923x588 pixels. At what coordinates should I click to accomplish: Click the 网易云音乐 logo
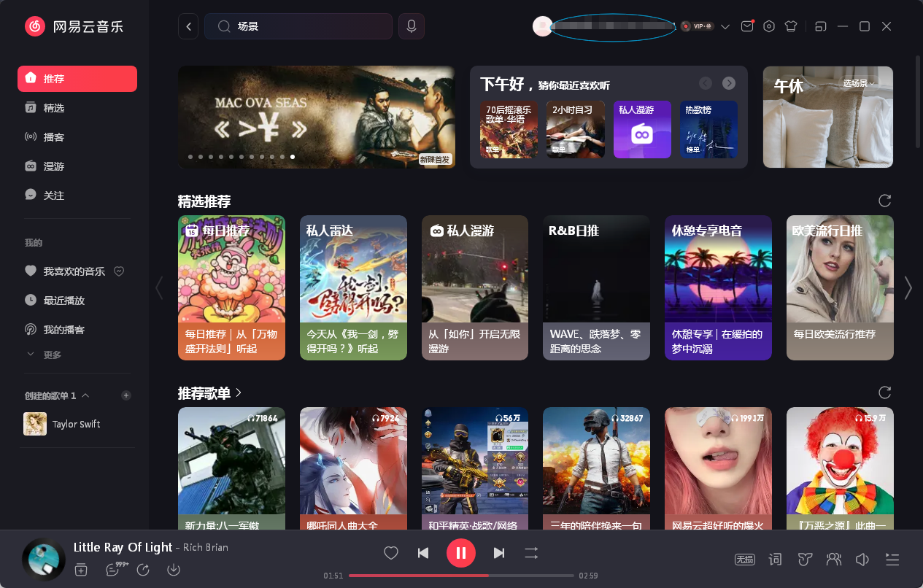point(74,27)
